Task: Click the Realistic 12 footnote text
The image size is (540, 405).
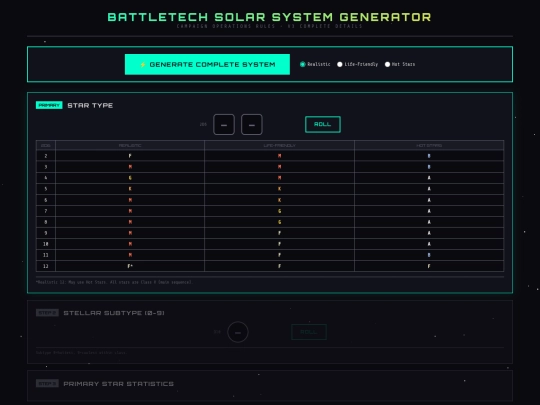Action: click(x=114, y=282)
